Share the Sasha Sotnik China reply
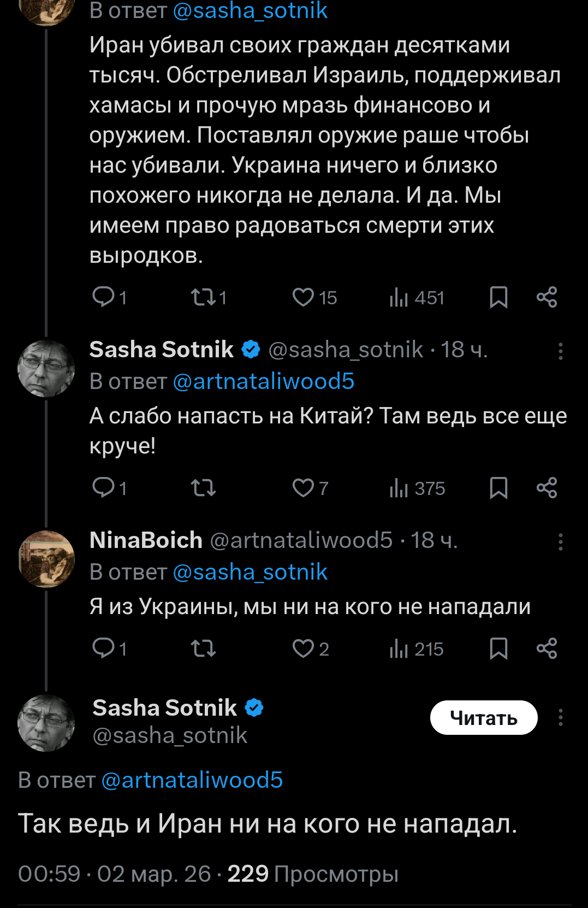The image size is (588, 908). click(547, 488)
